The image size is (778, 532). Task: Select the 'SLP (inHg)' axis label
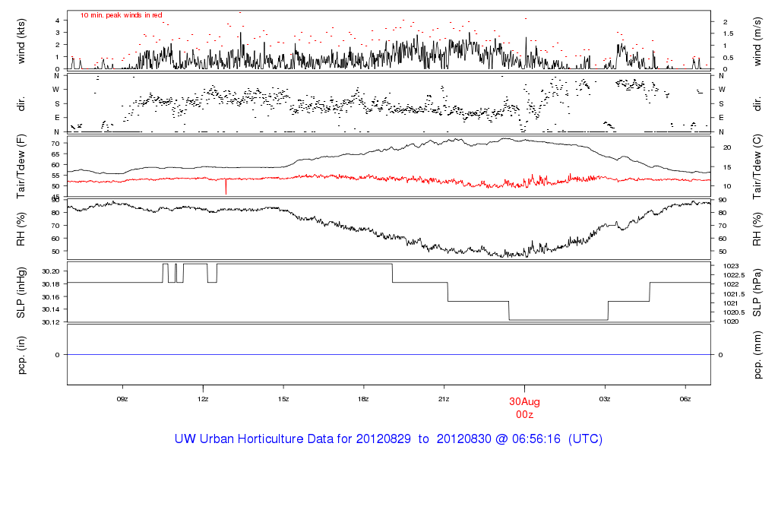[x=21, y=293]
